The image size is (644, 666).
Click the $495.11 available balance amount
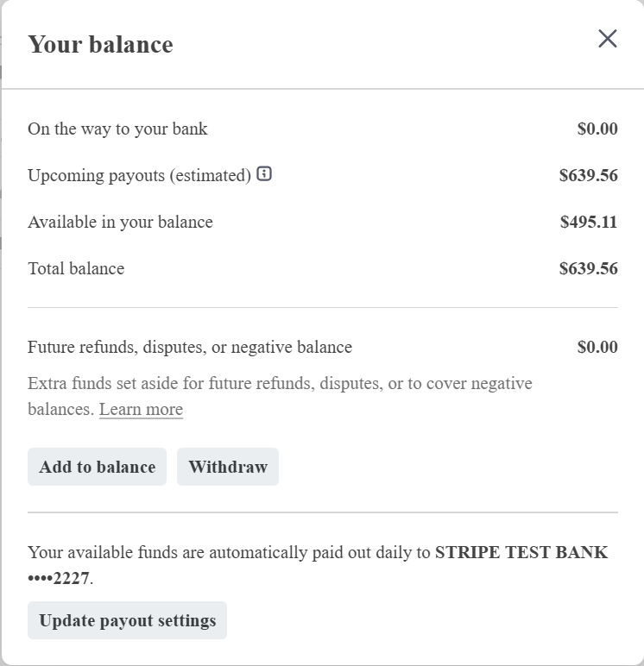coord(589,222)
